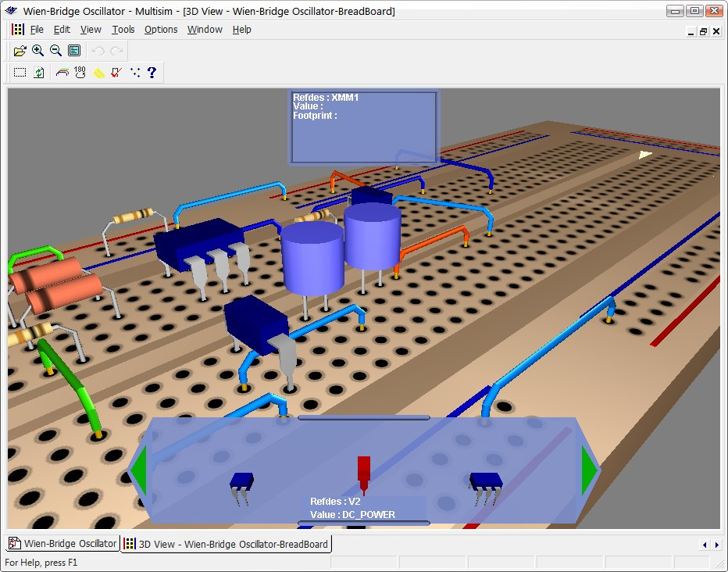Select the salmon-colored cylinders at left edge
Viewport: 728px width, 572px height.
[x=55, y=285]
